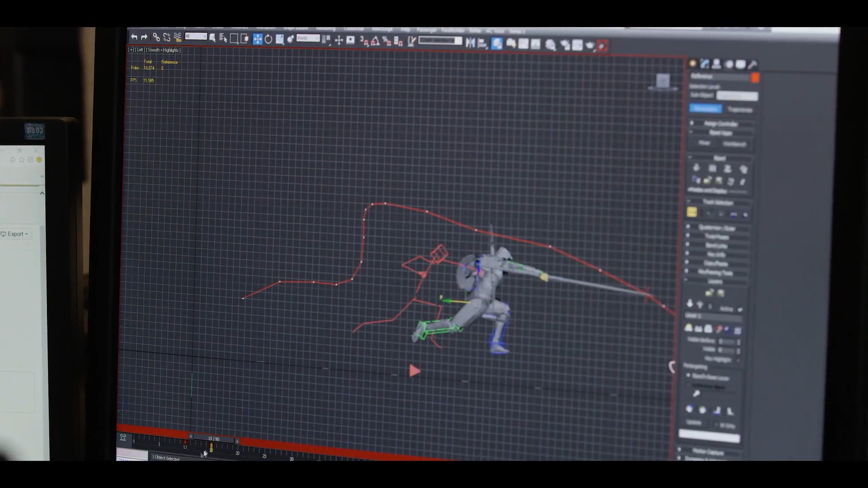
Task: Click the Undo arrow icon
Action: 134,37
